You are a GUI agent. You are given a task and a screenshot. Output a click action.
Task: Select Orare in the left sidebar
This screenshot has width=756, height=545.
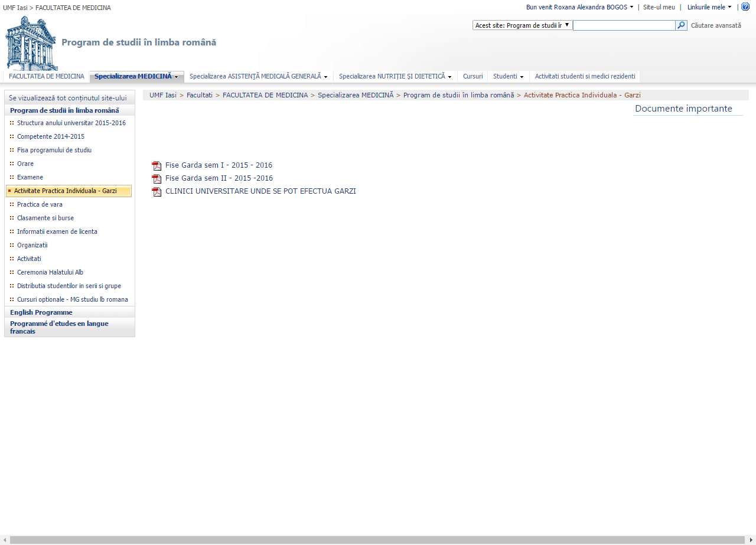click(25, 164)
